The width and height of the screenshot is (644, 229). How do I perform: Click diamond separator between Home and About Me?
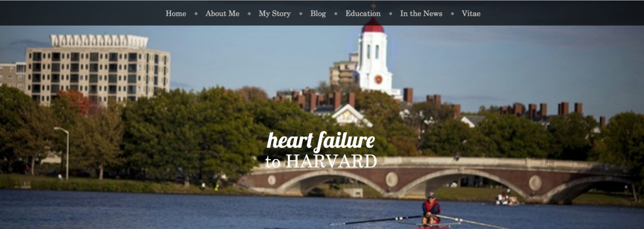196,13
